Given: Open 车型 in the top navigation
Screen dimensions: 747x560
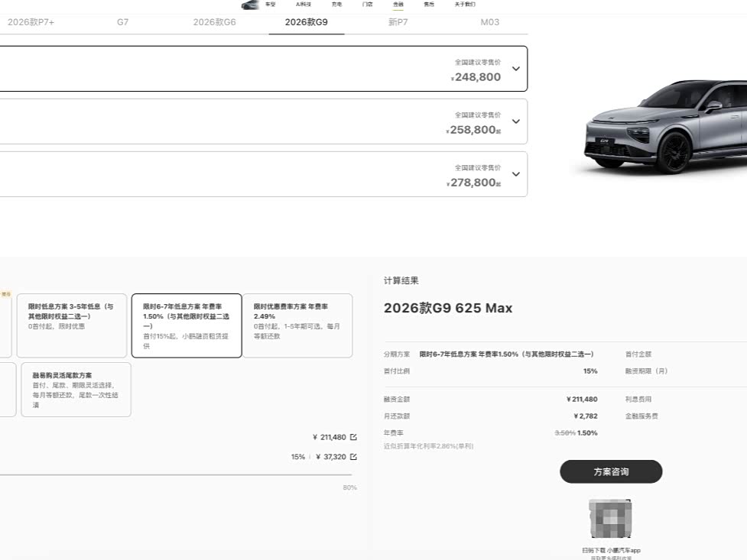Looking at the screenshot, I should (270, 5).
